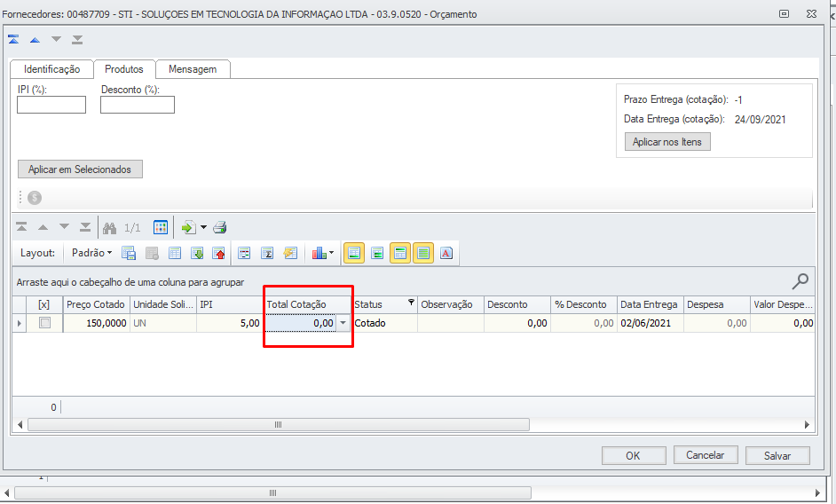Click the % Desconto column header
This screenshot has width=836, height=504.
pyautogui.click(x=584, y=304)
